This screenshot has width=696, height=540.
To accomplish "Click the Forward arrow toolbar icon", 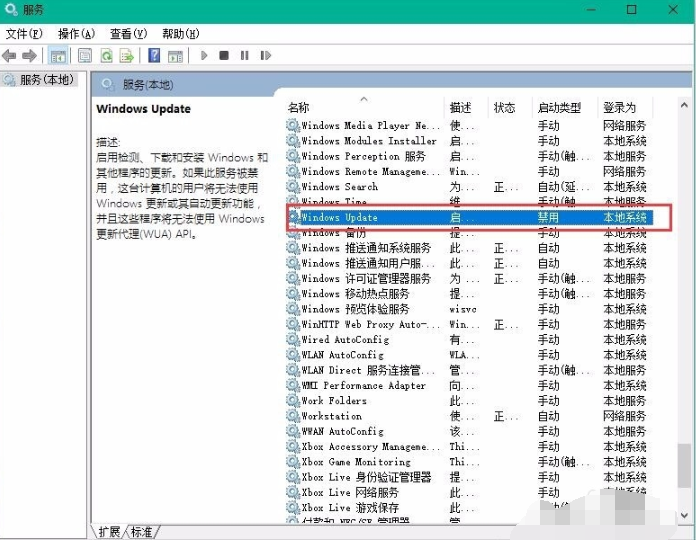I will pos(29,56).
